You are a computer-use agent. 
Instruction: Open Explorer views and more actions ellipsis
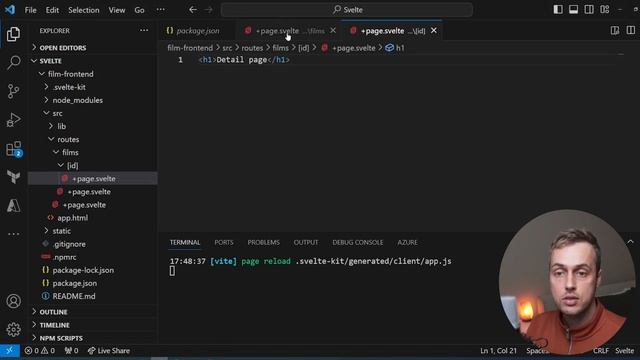144,31
